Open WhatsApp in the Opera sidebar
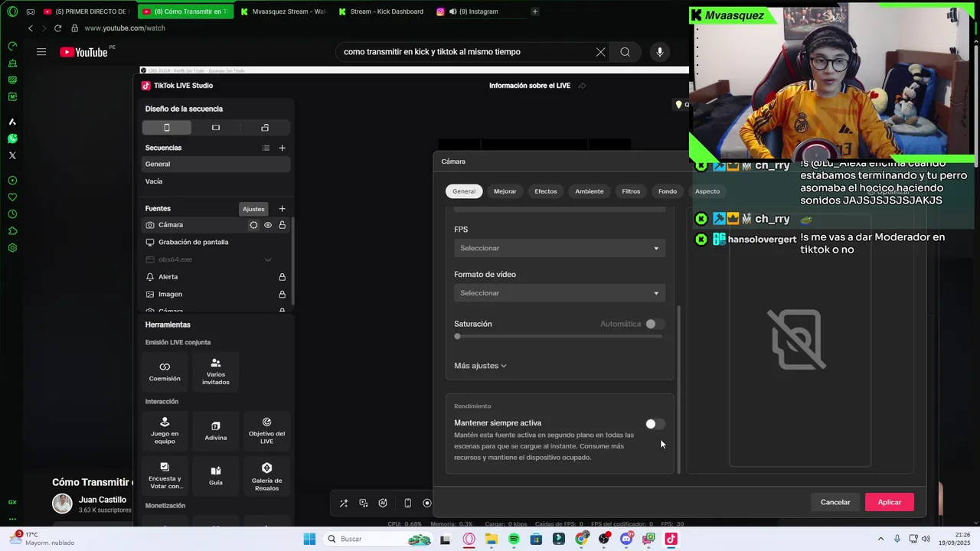Viewport: 980px width, 551px height. pos(12,139)
